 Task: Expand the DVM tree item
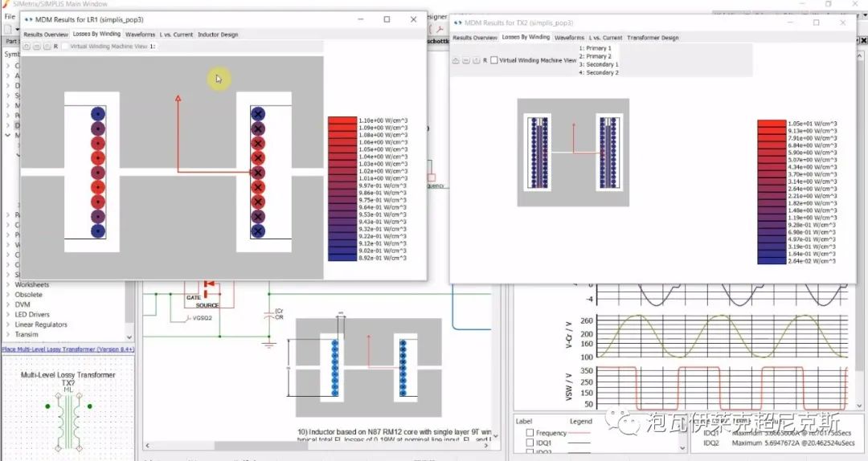8,305
